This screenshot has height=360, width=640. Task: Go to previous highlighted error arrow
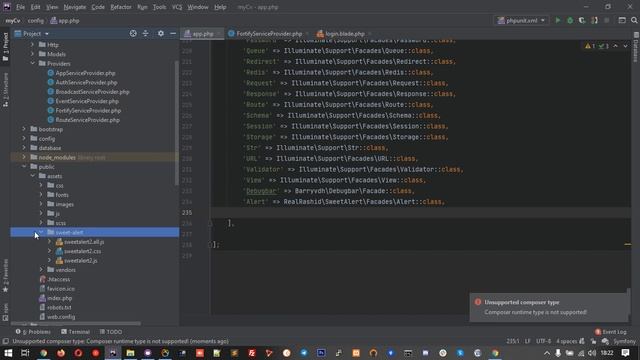tap(616, 46)
